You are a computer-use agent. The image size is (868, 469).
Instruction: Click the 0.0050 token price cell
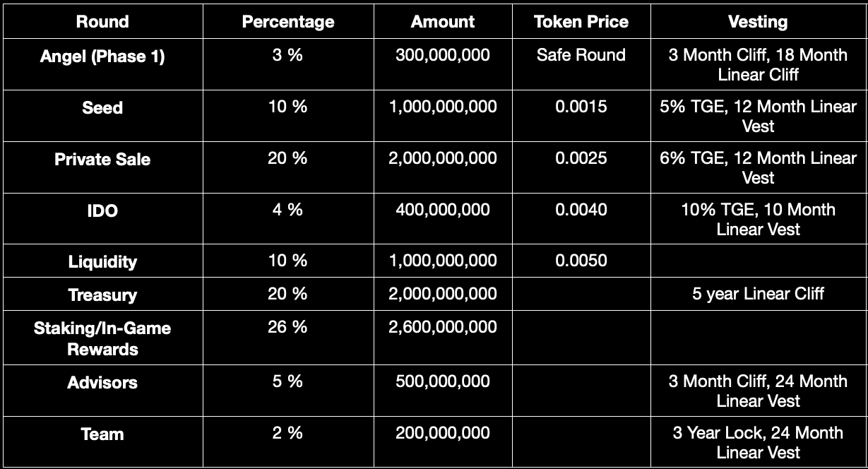tap(581, 261)
